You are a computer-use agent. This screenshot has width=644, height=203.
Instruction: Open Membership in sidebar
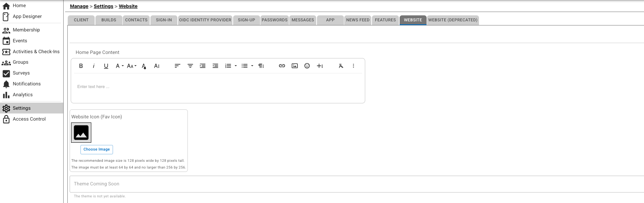click(x=31, y=30)
